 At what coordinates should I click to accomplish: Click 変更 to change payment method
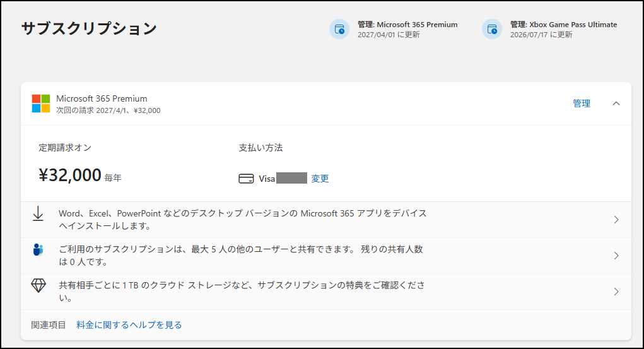320,179
